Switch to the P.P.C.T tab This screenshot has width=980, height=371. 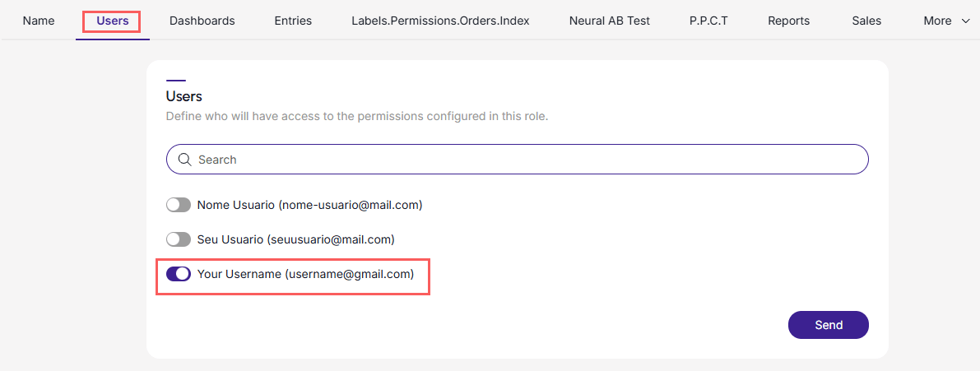pos(708,21)
